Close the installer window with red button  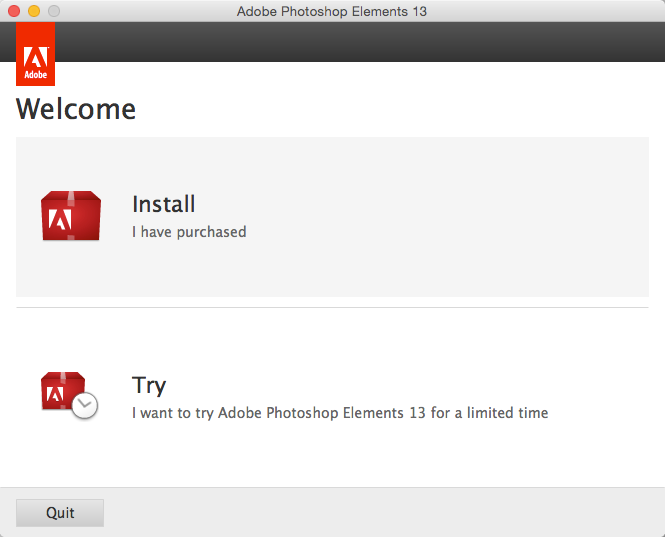pos(14,11)
